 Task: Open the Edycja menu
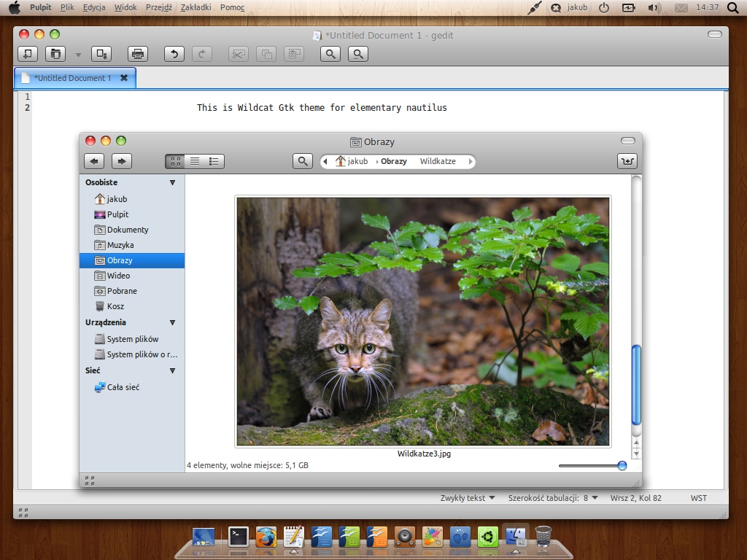tap(94, 7)
